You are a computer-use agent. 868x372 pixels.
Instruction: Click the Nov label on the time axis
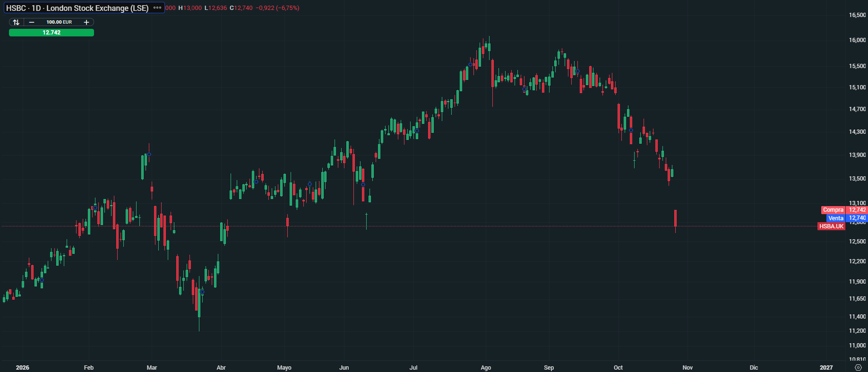(688, 368)
